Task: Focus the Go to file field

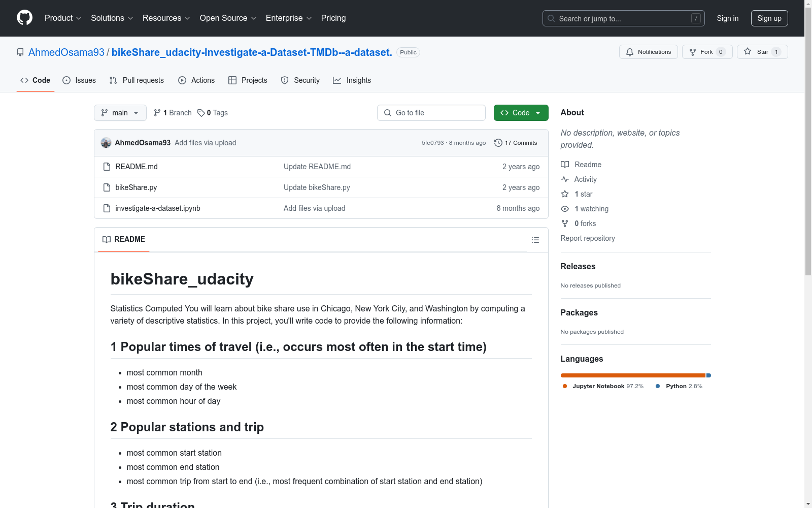Action: click(x=431, y=113)
